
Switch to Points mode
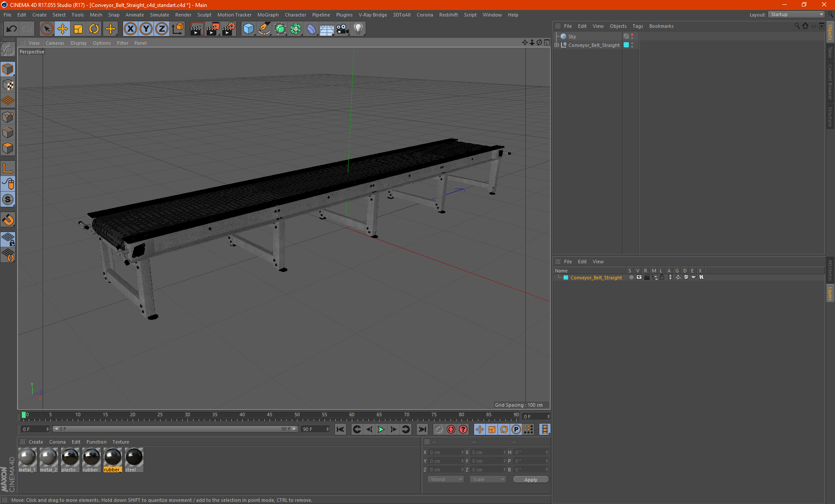tap(8, 117)
